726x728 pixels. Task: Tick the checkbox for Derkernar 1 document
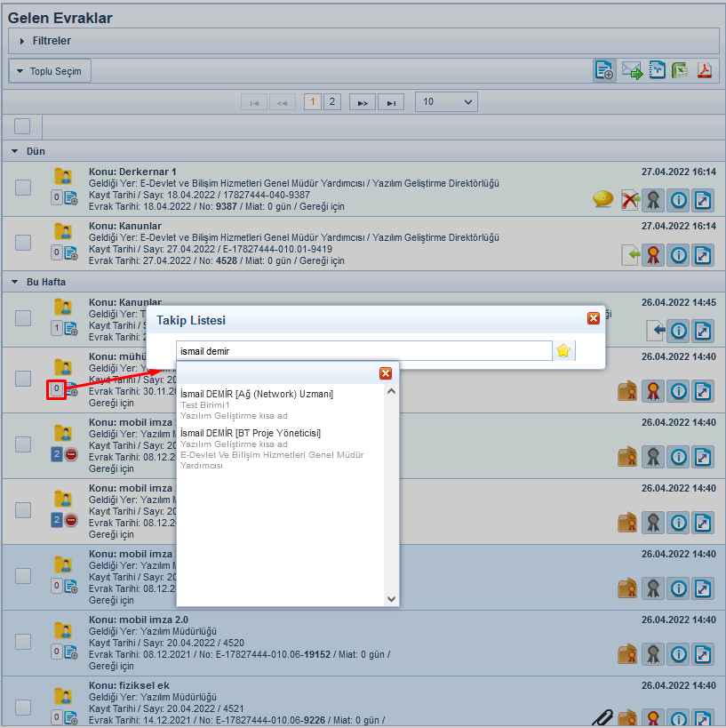point(23,188)
